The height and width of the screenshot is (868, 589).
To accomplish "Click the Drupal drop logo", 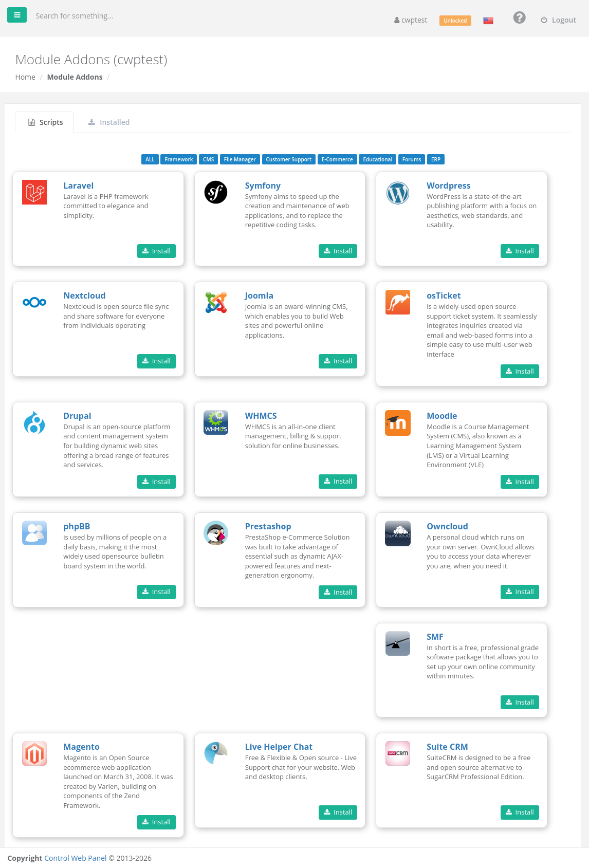I will point(34,422).
